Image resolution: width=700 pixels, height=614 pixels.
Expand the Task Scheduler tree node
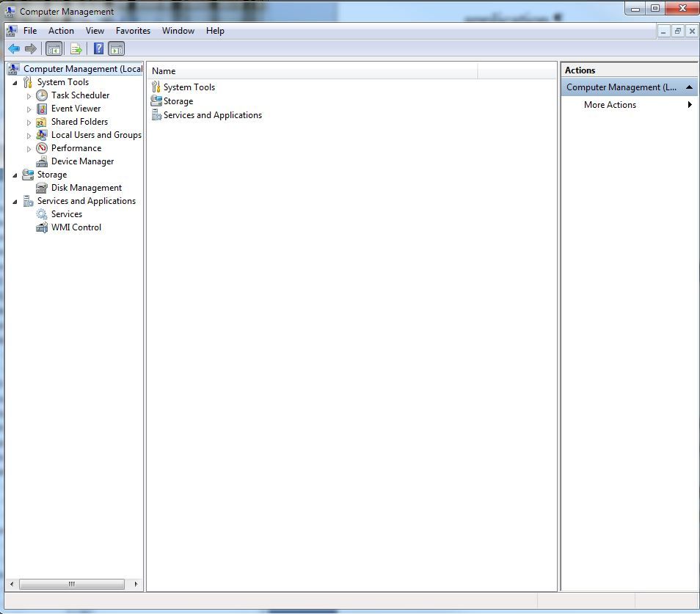pos(28,95)
